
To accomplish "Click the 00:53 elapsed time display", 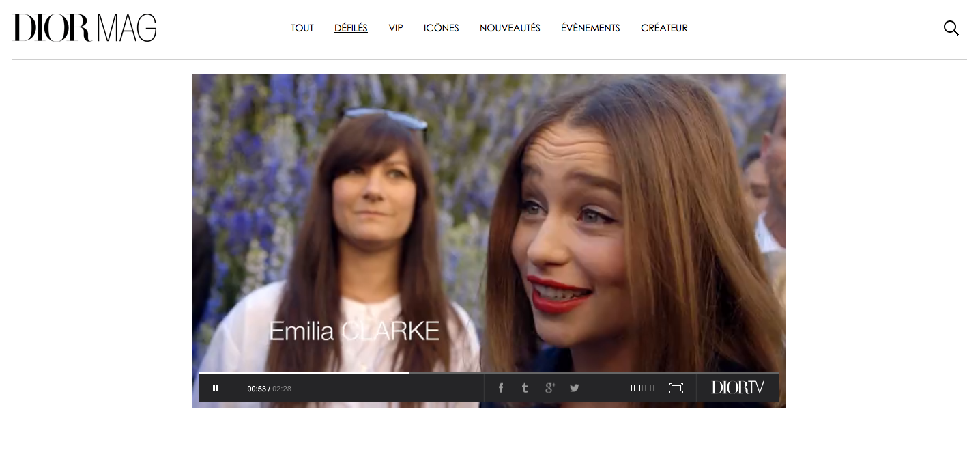I will [x=256, y=389].
